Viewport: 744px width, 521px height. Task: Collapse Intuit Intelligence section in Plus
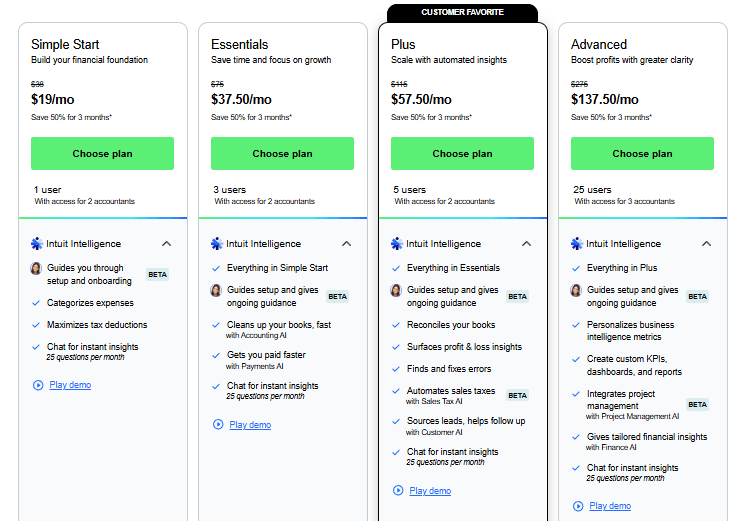pyautogui.click(x=526, y=244)
